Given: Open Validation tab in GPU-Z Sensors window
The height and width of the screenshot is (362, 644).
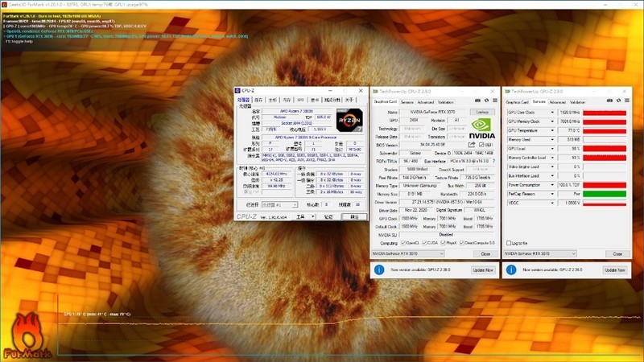Looking at the screenshot, I should point(577,102).
